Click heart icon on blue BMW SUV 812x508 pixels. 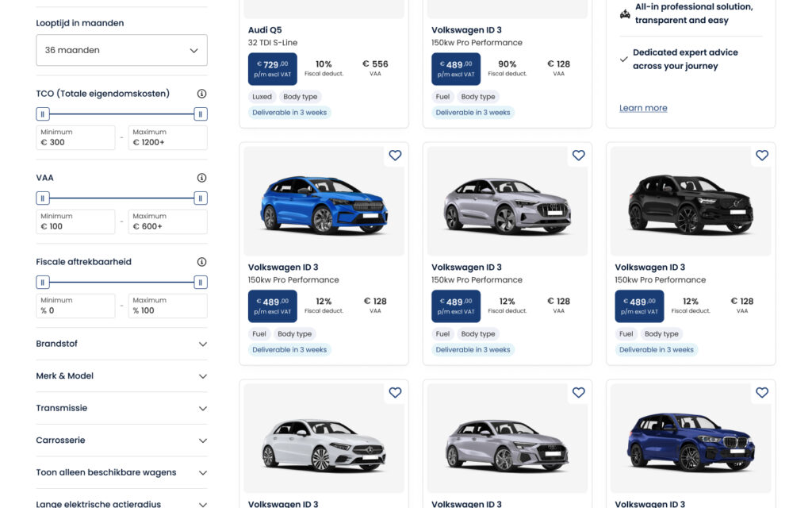point(761,393)
